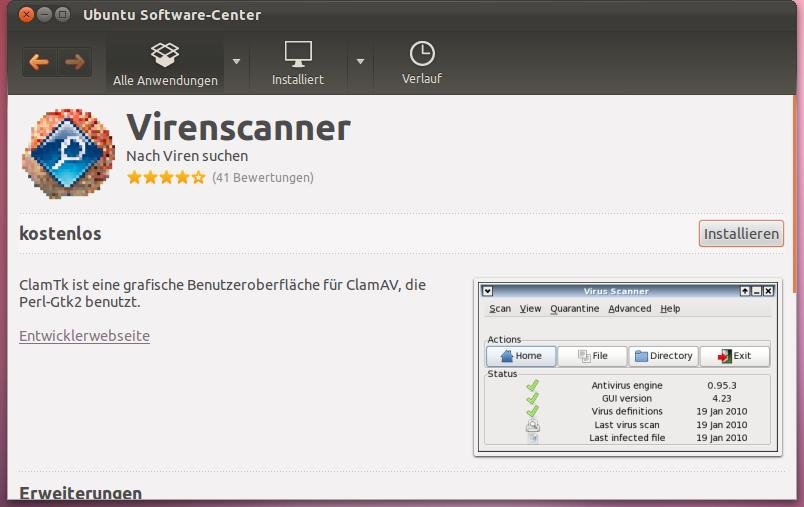The width and height of the screenshot is (804, 507).
Task: Click the window's vertical scrollbar
Action: point(794,195)
